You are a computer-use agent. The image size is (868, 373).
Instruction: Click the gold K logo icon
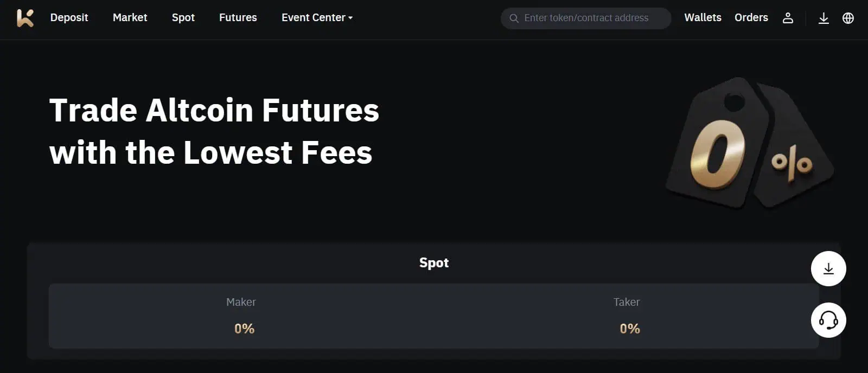coord(25,18)
